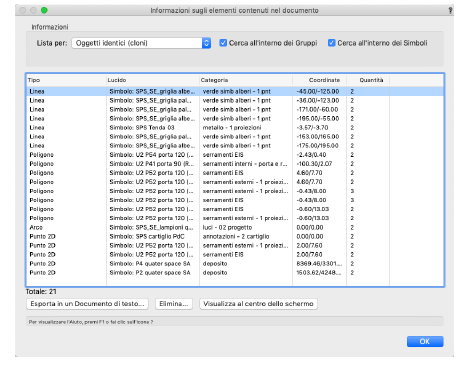
Task: Confirm with the OK button
Action: pos(425,341)
